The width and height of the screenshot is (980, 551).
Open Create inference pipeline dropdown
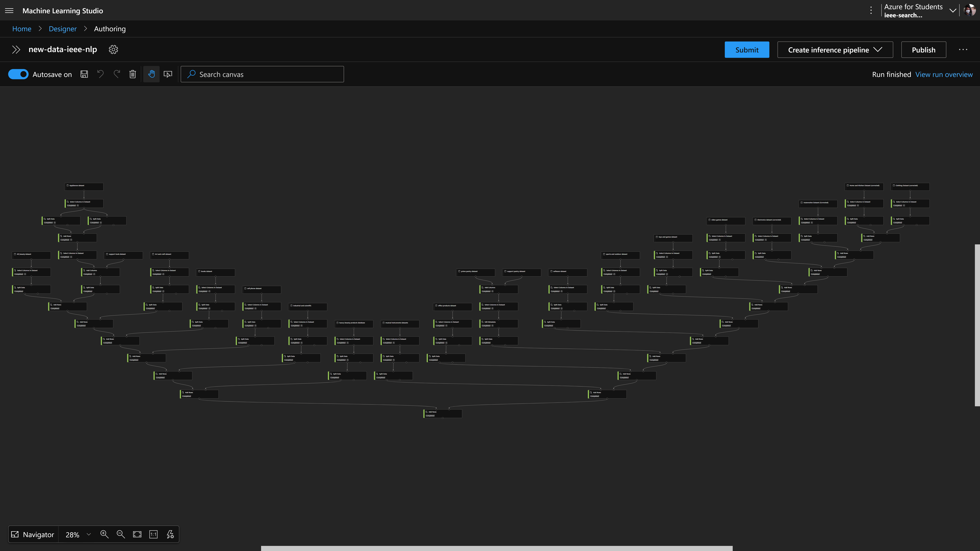(x=835, y=50)
